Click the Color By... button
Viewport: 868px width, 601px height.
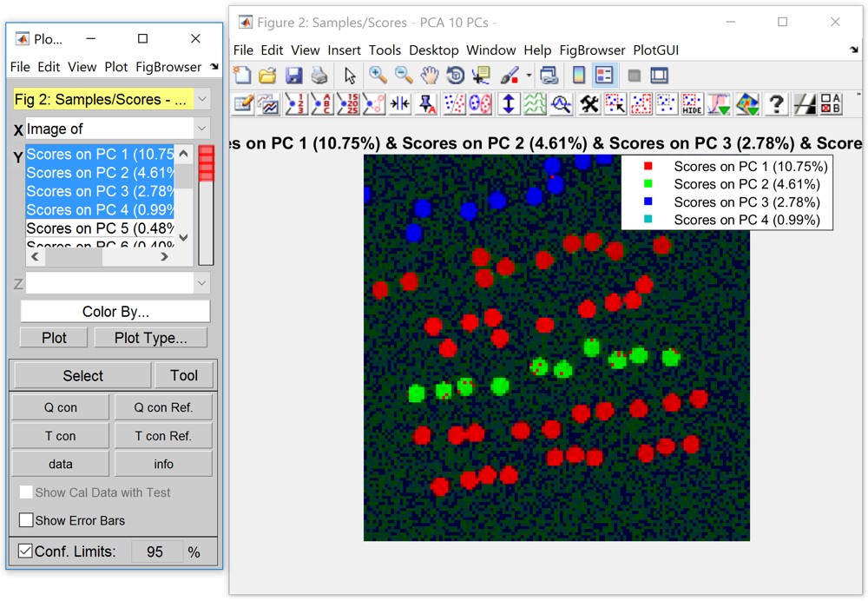click(115, 312)
